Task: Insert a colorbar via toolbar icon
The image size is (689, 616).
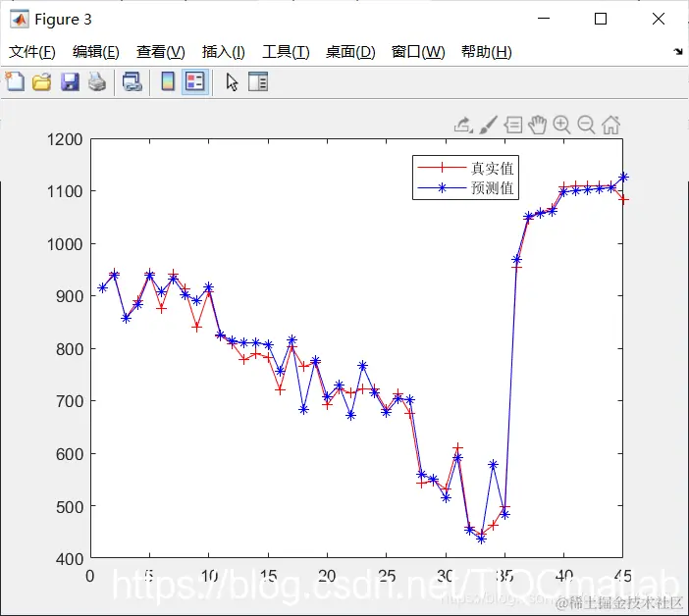Action: (x=168, y=81)
